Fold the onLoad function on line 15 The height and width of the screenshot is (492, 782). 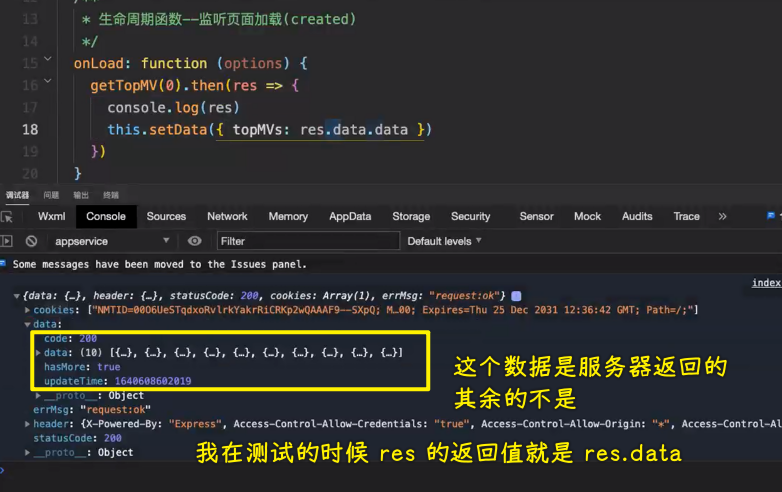click(48, 59)
